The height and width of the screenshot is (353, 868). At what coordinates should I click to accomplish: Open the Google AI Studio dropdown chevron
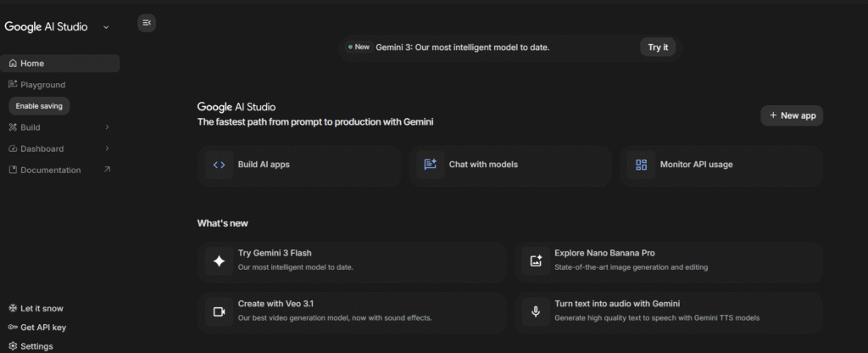106,27
